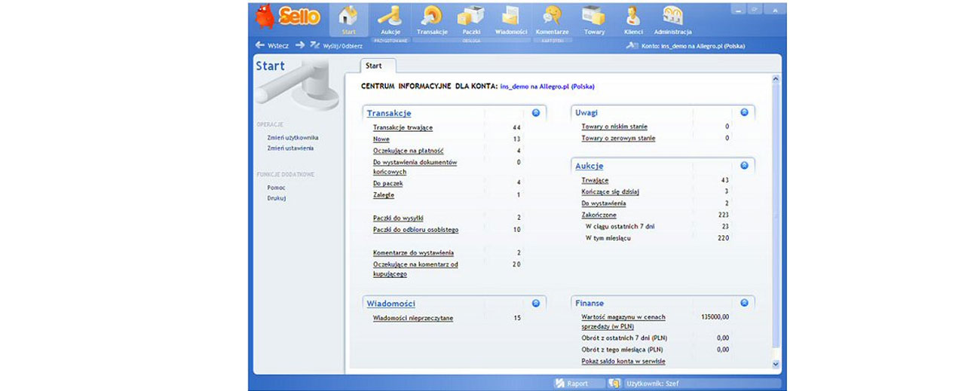Click the scroll up arrow of the scrollbar
The height and width of the screenshot is (391, 980).
tap(776, 78)
